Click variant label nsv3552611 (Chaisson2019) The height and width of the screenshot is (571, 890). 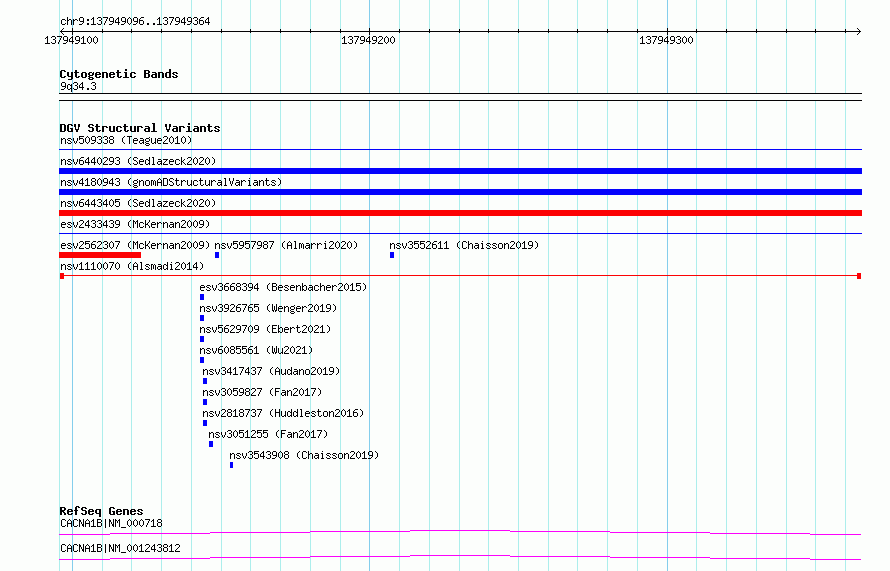tap(464, 245)
